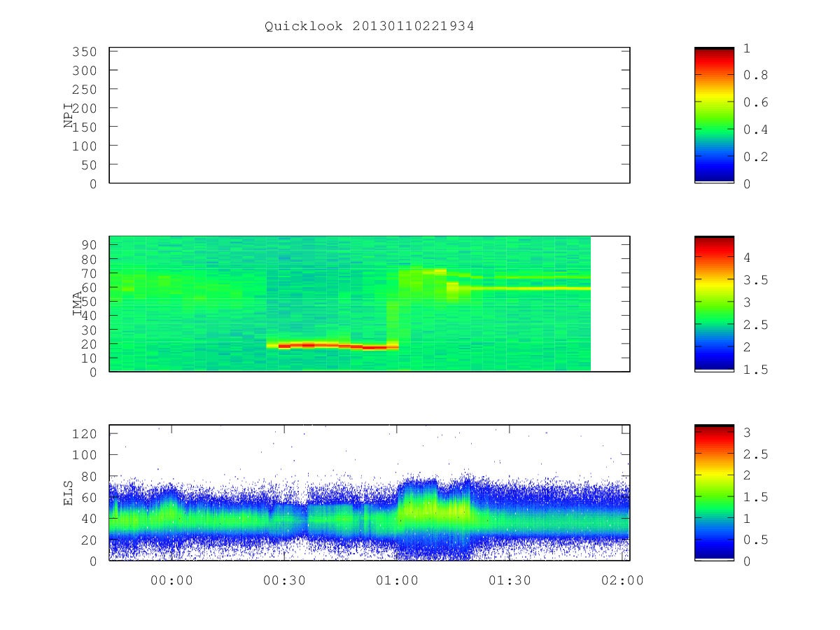
Task: Click the 0.5 label on ELS colorbar
Action: click(755, 540)
